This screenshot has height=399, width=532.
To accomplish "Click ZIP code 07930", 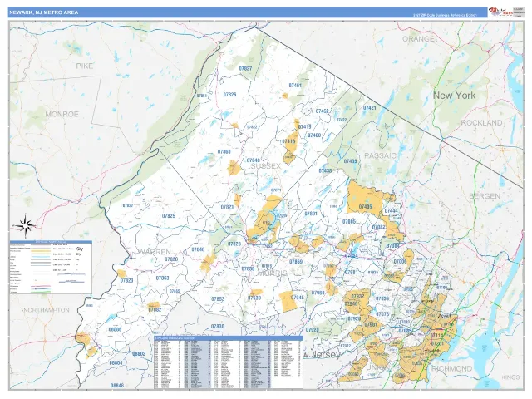I will click(254, 298).
